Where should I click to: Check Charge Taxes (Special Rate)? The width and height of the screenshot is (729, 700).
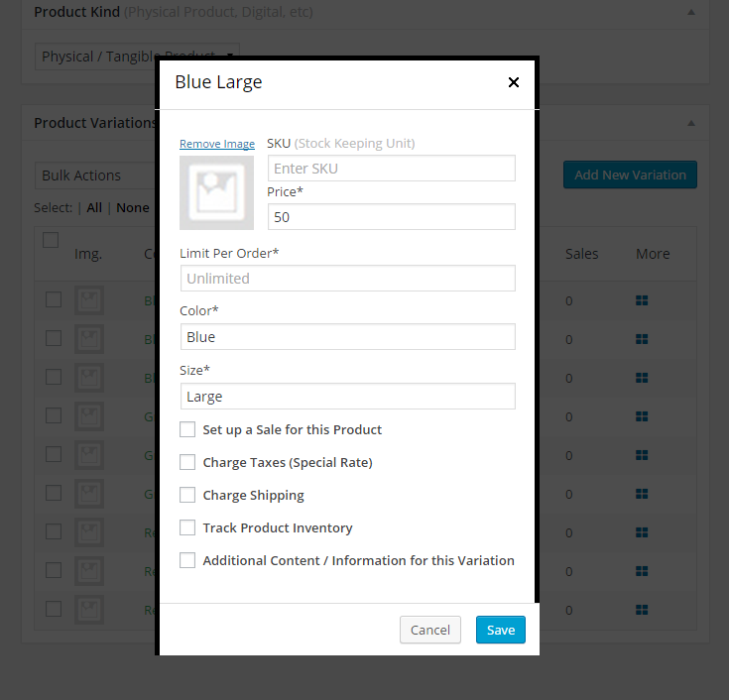[187, 462]
